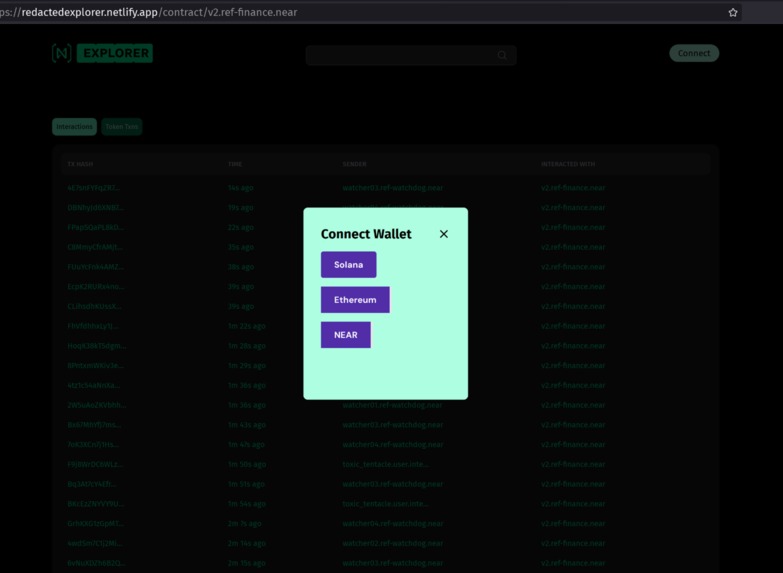Open v2.ref-finance.near in the 1m 22s row
The image size is (783, 573).
click(573, 326)
